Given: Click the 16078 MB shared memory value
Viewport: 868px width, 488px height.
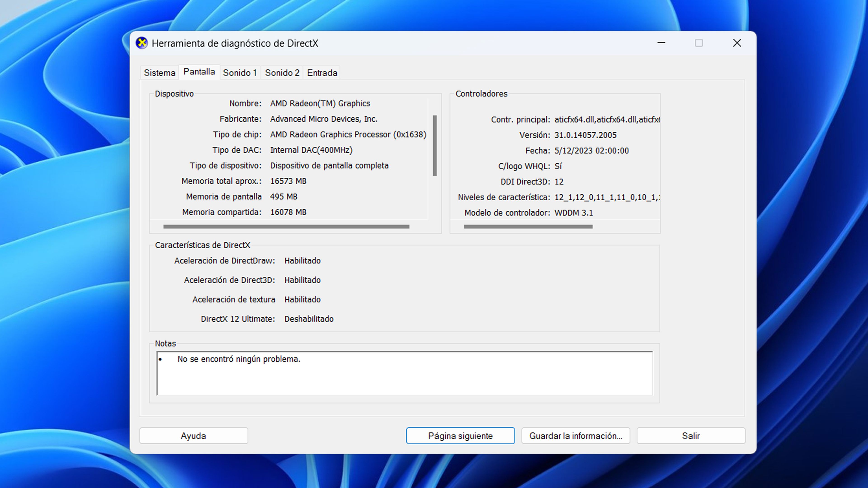Looking at the screenshot, I should click(288, 212).
